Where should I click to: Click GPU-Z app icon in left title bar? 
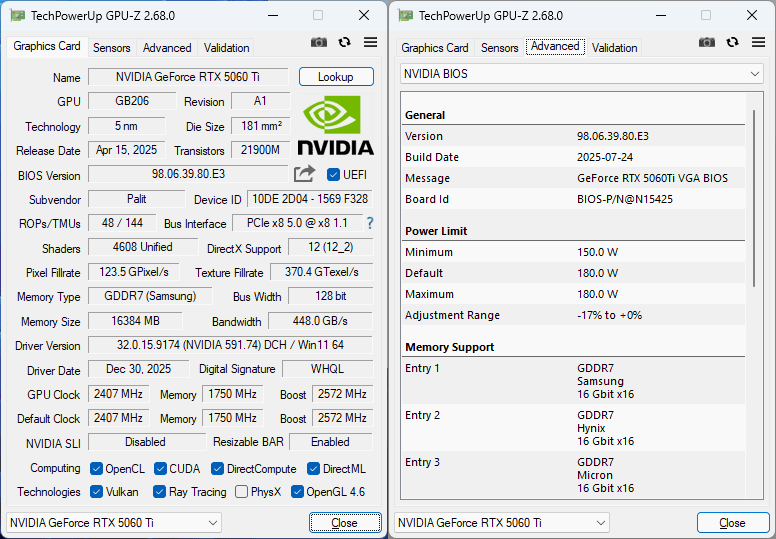coord(18,16)
